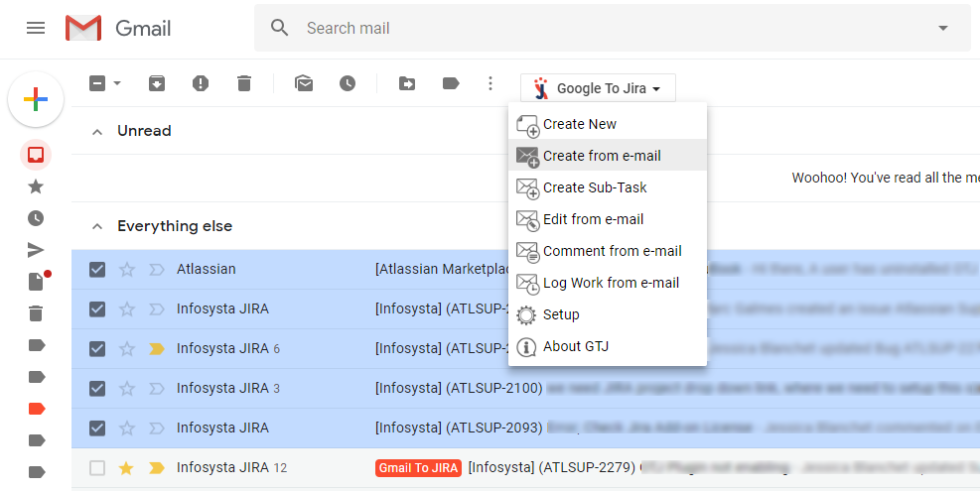Click the Mark as read envelope icon

[304, 84]
